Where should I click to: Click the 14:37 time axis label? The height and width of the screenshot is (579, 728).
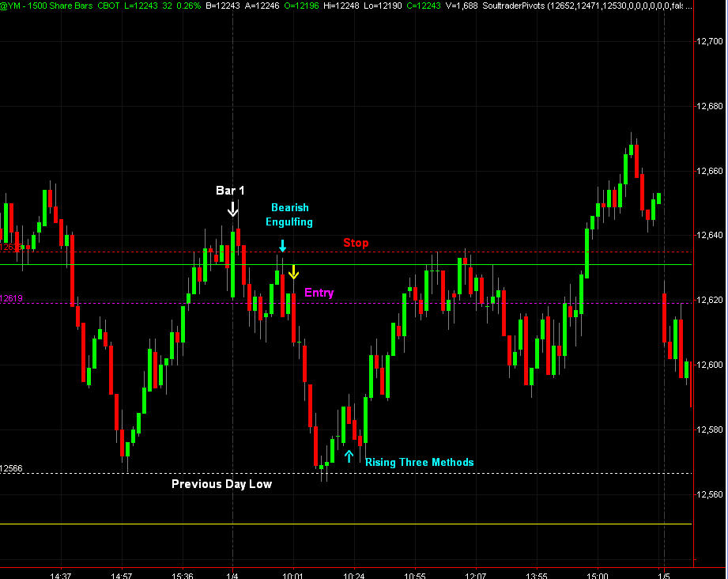[61, 576]
